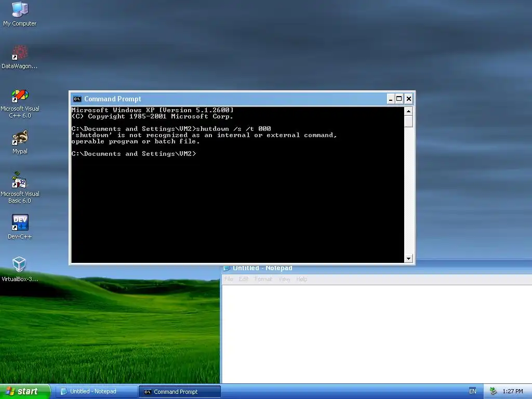Viewport: 532px width, 399px height.
Task: Close the Command Prompt window
Action: coord(409,99)
